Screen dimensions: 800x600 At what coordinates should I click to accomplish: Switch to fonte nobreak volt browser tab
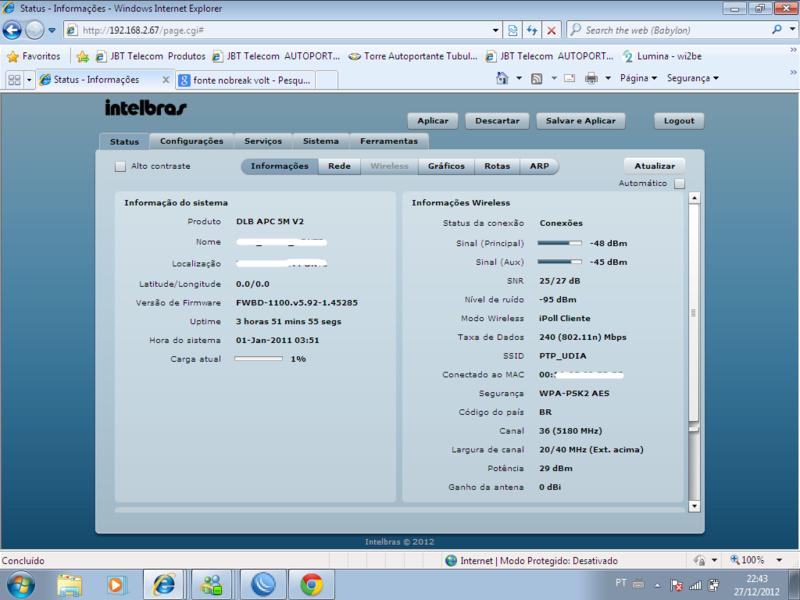pos(245,80)
